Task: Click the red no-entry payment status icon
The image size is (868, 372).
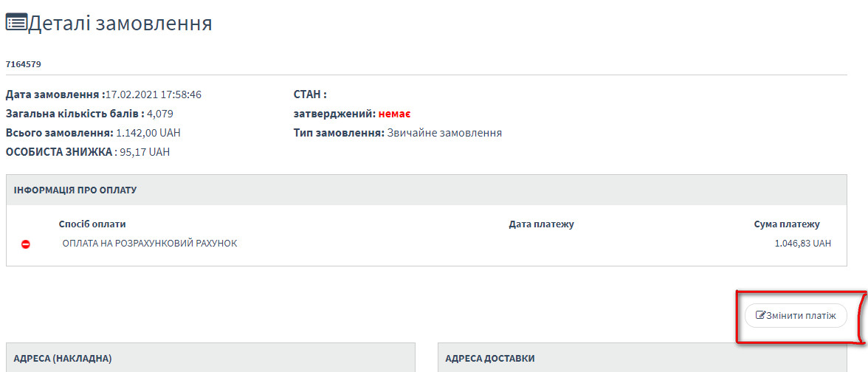Action: pos(26,244)
